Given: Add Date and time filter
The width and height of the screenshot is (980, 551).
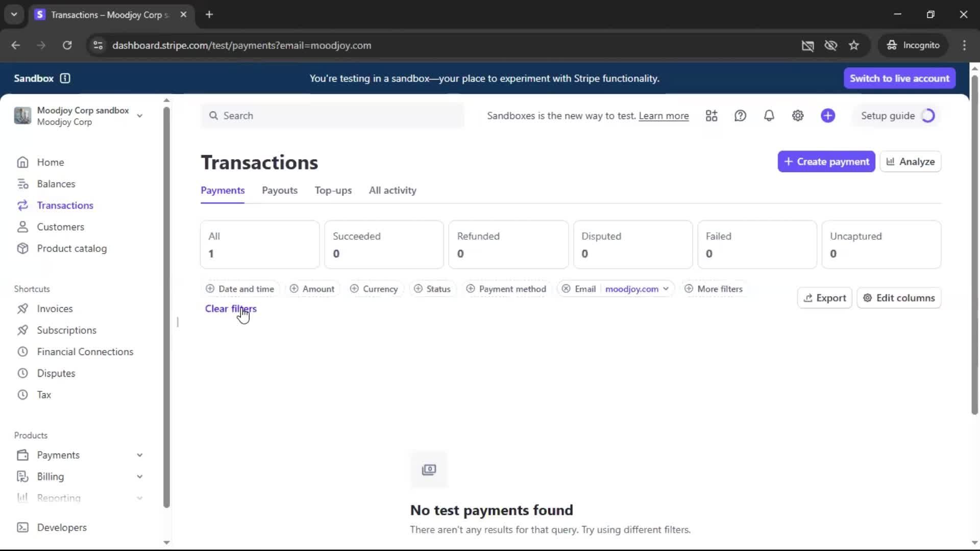Looking at the screenshot, I should [240, 289].
